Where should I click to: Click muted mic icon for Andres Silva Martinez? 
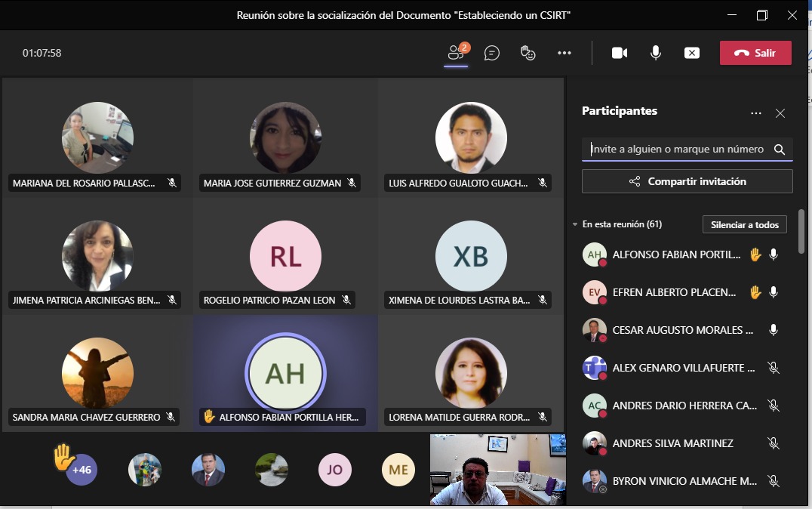click(774, 443)
